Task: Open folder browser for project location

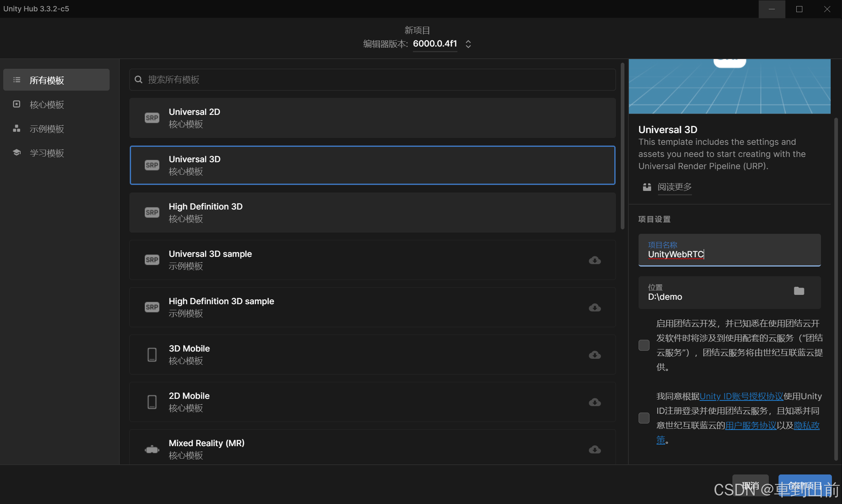Action: 799,291
